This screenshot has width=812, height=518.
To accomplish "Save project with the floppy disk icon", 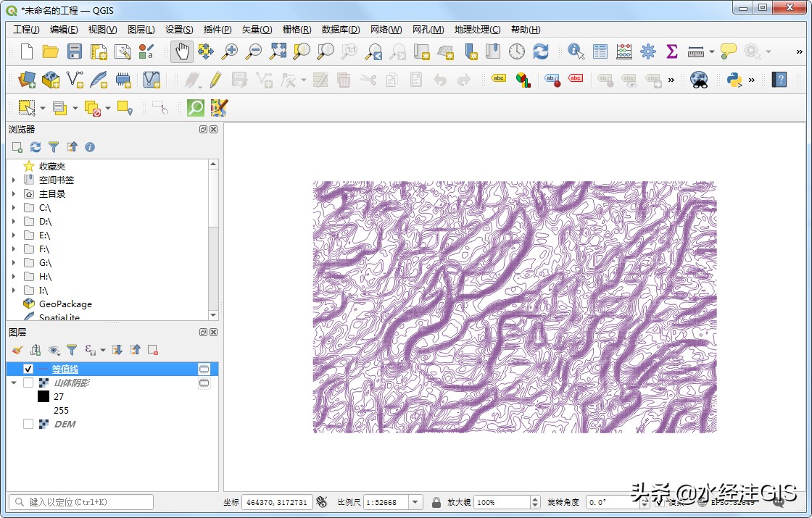I will point(74,51).
